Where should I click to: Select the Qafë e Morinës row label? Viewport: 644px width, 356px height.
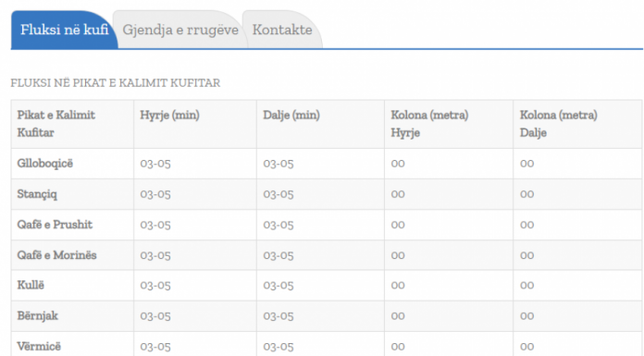point(56,255)
